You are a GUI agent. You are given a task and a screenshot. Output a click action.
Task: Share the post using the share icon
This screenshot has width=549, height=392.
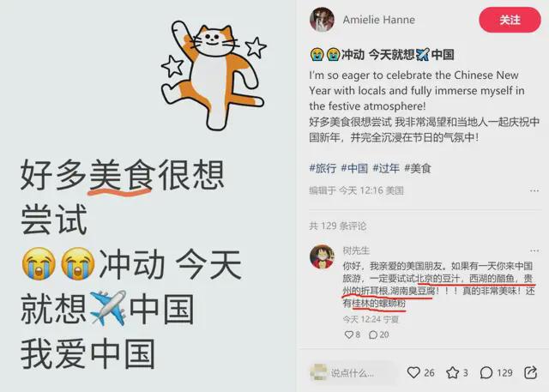tap(530, 372)
